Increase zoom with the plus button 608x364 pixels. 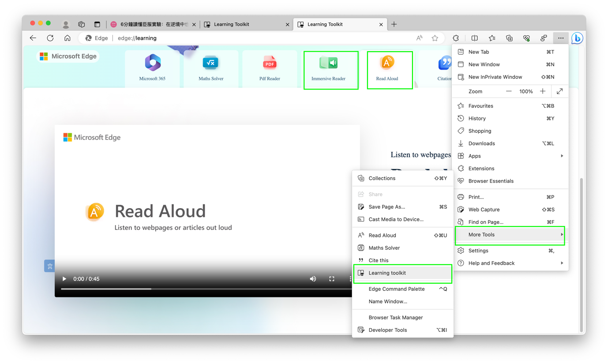tap(543, 91)
